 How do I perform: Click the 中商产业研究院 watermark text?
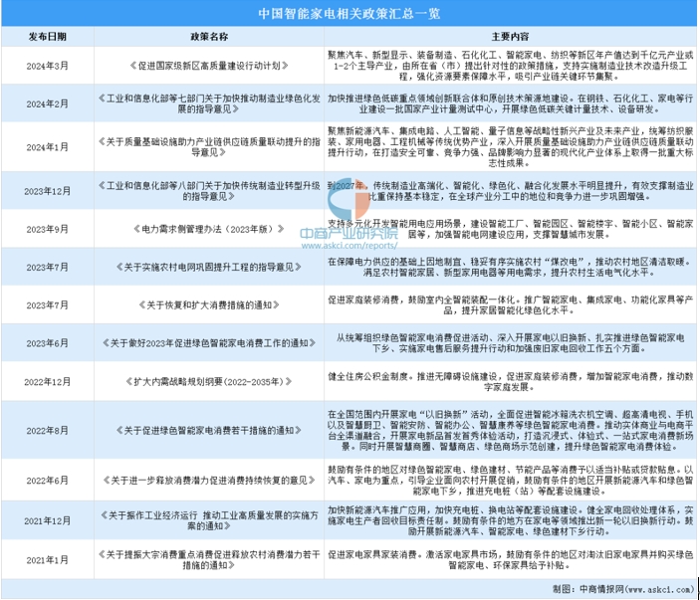(x=349, y=233)
